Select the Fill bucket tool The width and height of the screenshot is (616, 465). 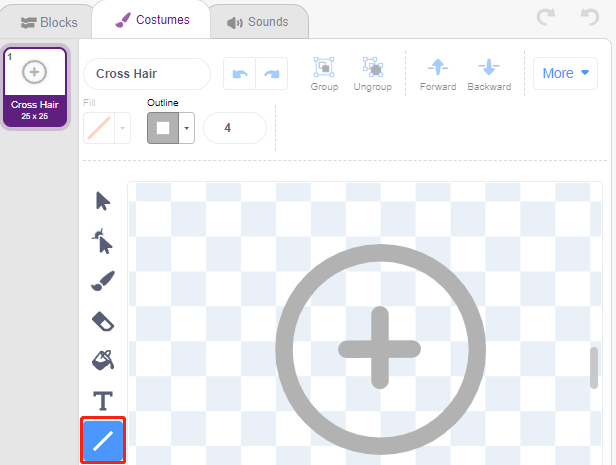pyautogui.click(x=103, y=360)
